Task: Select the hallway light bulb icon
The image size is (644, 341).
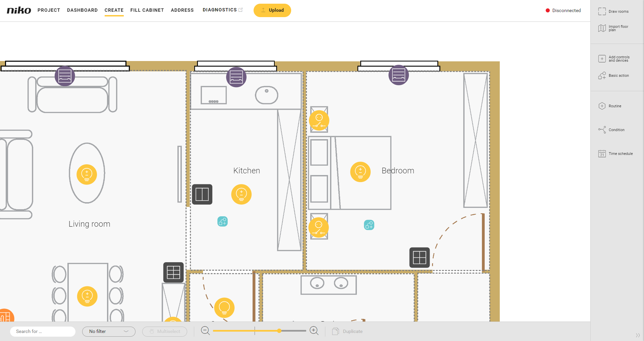Action: pyautogui.click(x=224, y=307)
